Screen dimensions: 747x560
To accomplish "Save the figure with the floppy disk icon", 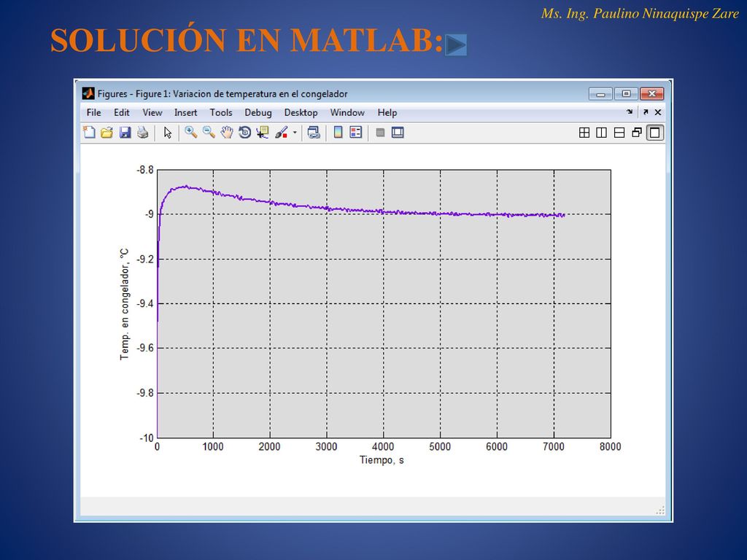I will click(x=125, y=133).
